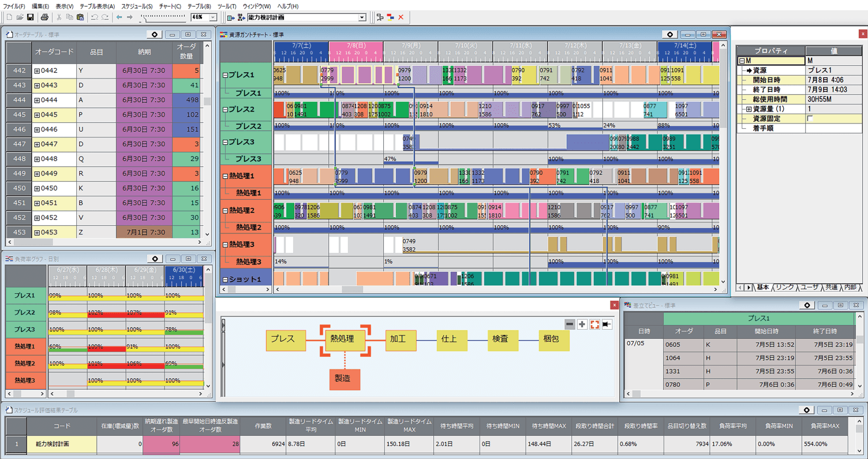The width and height of the screenshot is (868, 459).
Task: Click the plus zoom-in icon in process flow
Action: 582,324
